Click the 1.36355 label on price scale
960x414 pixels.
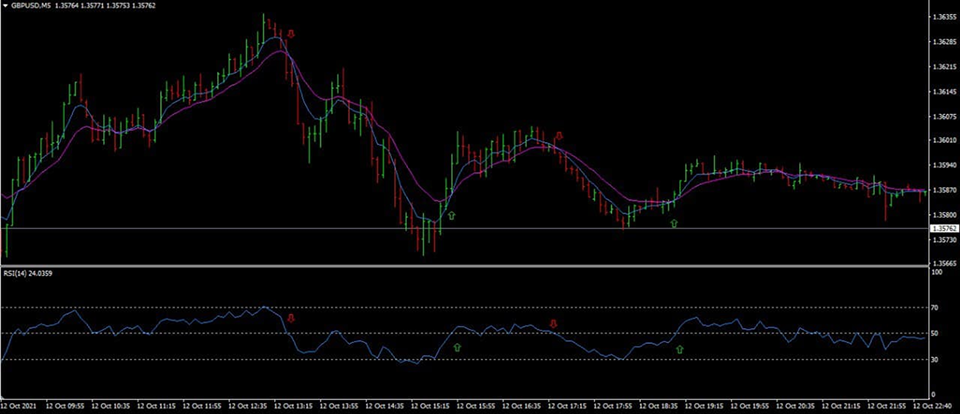942,18
